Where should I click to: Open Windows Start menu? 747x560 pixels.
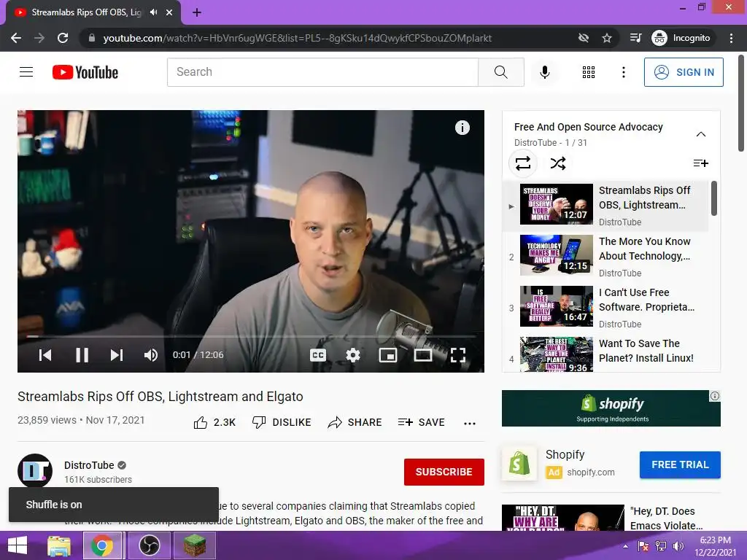pyautogui.click(x=18, y=545)
